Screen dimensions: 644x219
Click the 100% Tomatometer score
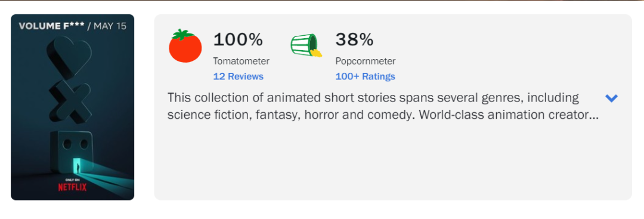click(238, 39)
